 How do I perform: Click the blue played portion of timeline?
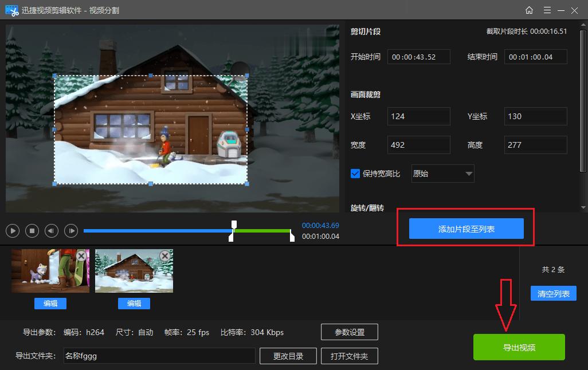pos(158,231)
